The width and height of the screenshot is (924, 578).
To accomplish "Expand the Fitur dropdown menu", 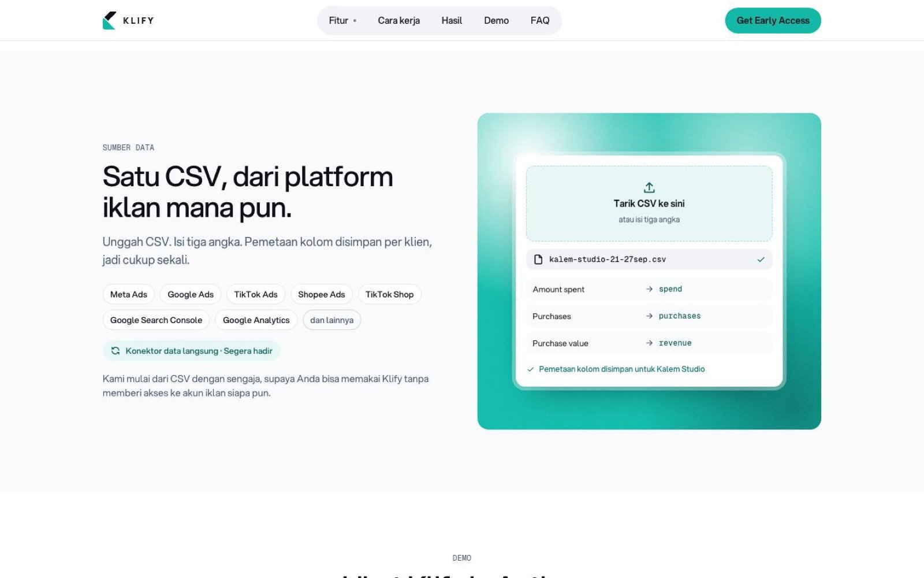I will 342,20.
